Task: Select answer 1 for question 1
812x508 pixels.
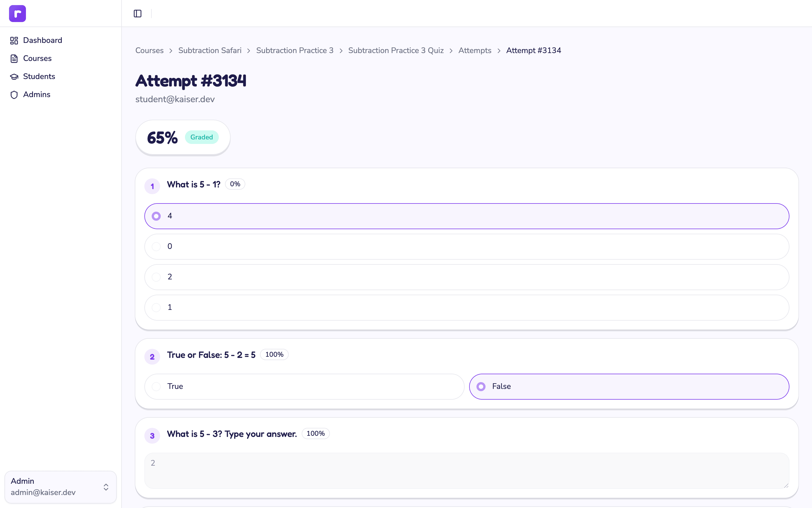Action: click(467, 307)
